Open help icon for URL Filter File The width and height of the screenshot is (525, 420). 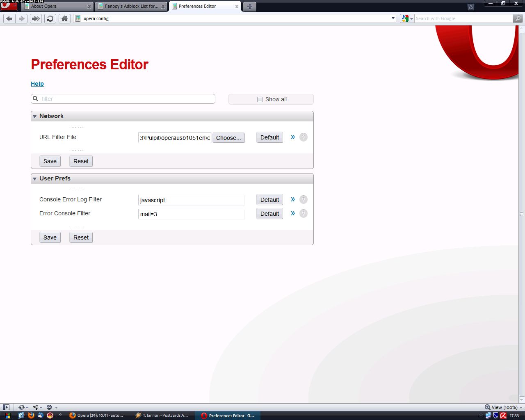tap(304, 137)
